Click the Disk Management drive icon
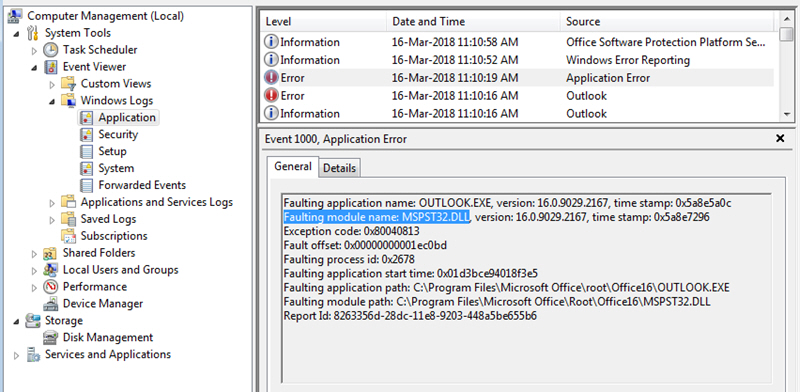The height and width of the screenshot is (392, 800). (x=51, y=337)
